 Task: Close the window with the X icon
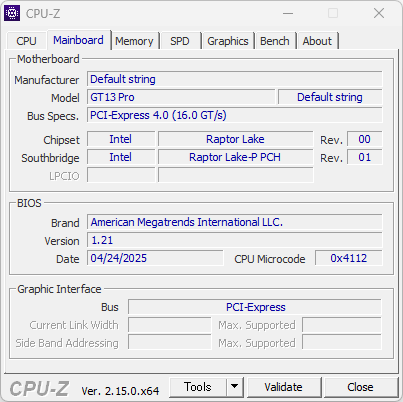(379, 13)
